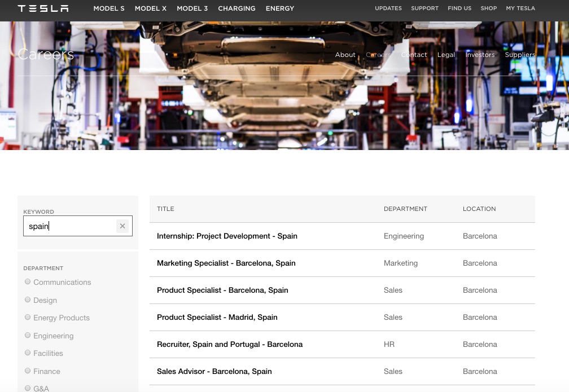The height and width of the screenshot is (392, 569).
Task: Click the DEPARTMENT column header in table
Action: point(405,209)
